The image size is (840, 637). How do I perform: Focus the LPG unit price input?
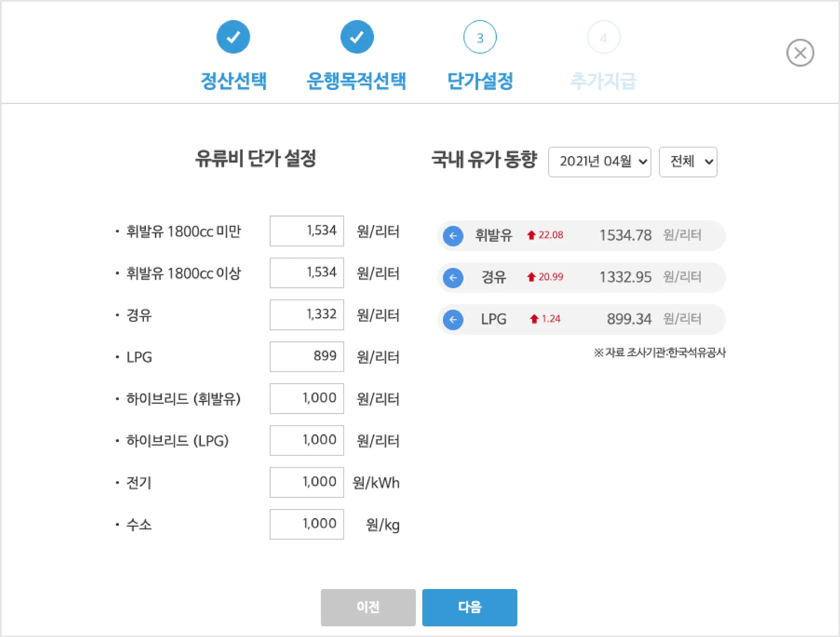coord(306,356)
